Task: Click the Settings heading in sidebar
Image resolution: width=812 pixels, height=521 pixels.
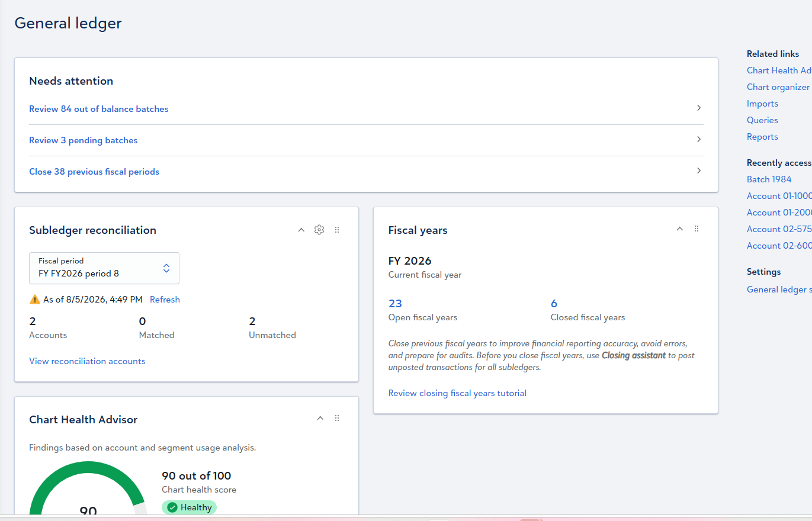Action: (763, 272)
